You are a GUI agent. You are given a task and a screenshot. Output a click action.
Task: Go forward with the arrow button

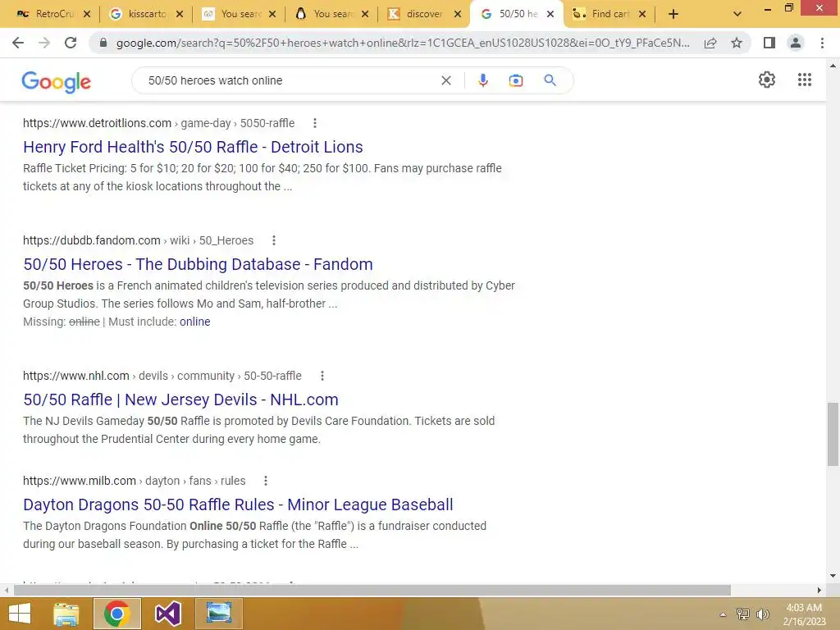coord(44,43)
